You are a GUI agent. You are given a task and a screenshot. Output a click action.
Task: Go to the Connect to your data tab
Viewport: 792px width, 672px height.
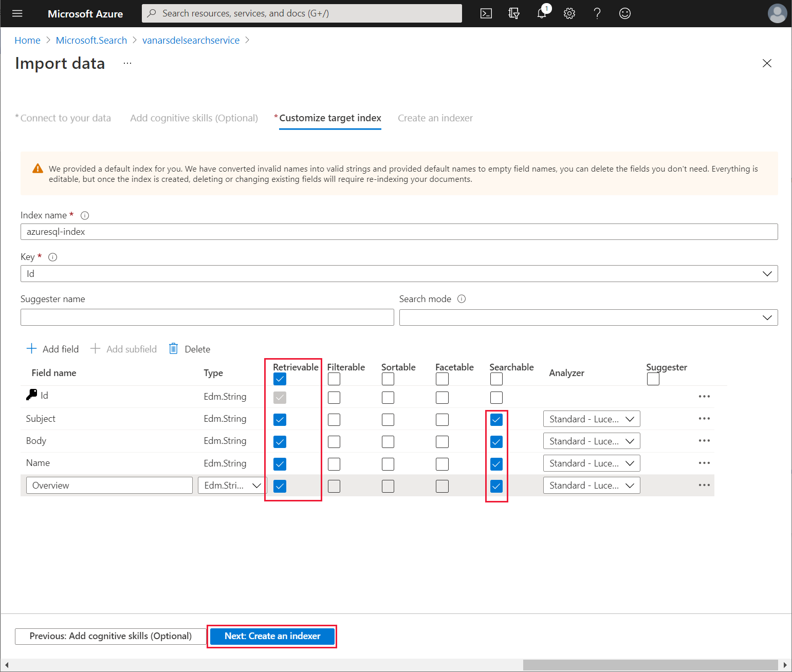tap(65, 118)
